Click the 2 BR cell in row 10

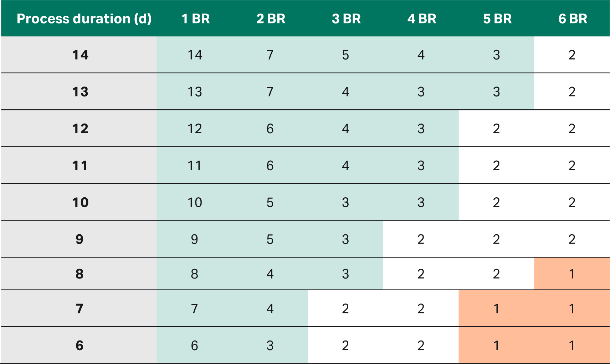270,202
